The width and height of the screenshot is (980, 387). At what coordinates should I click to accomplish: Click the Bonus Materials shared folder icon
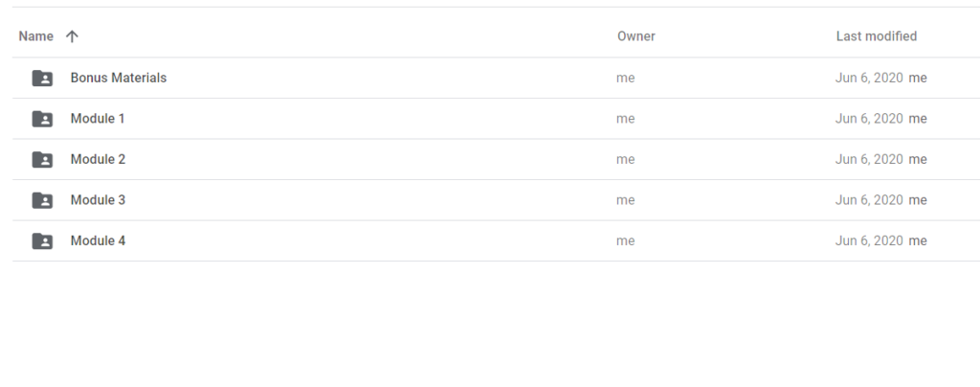tap(42, 79)
